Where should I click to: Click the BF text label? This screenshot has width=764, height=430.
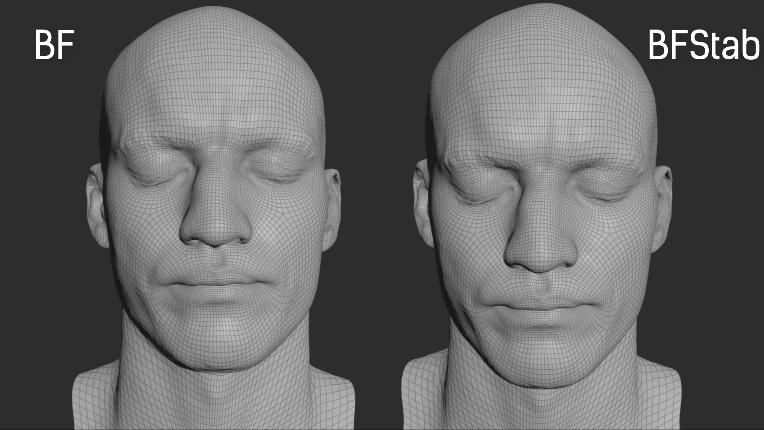point(55,46)
